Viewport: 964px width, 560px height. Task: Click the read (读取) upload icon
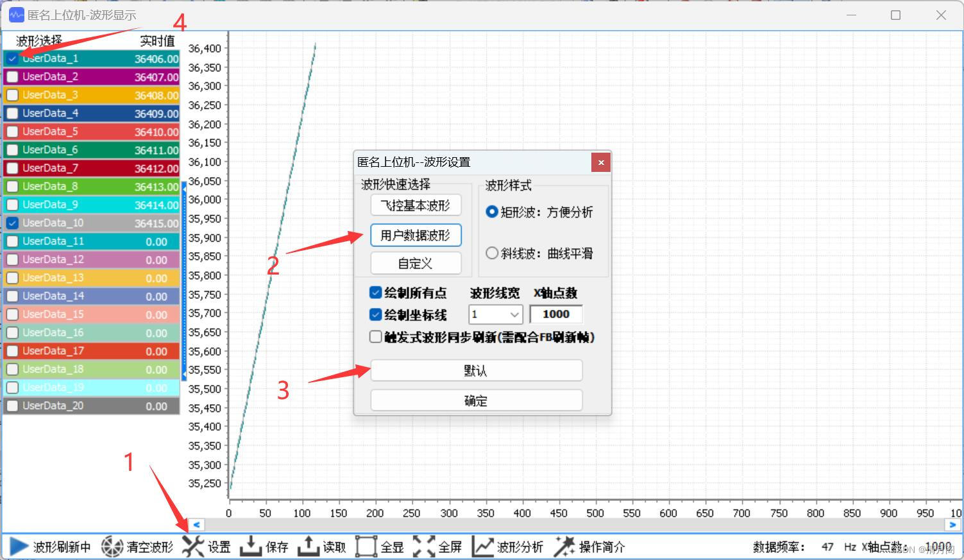click(308, 547)
